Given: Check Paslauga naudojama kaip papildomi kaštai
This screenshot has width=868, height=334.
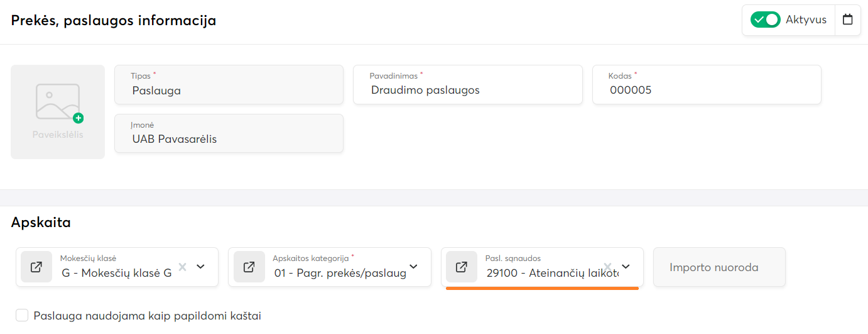Looking at the screenshot, I should click(x=22, y=316).
